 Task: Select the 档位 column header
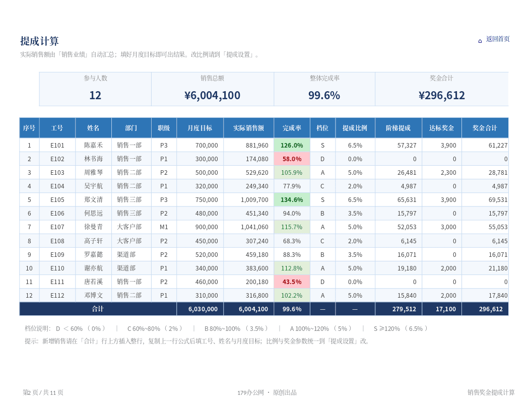tap(322, 128)
